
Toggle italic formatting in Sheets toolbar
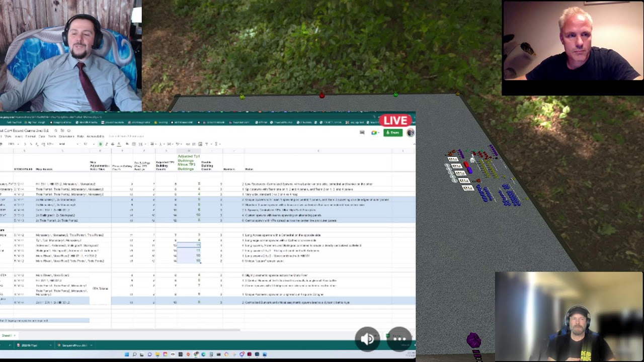coord(106,144)
